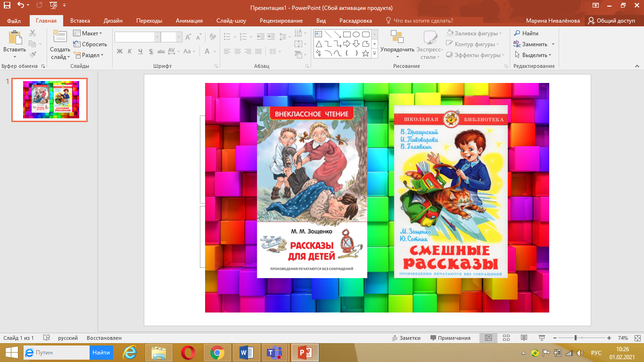The width and height of the screenshot is (644, 362).
Task: Click the Cut scissors icon
Action: [32, 33]
